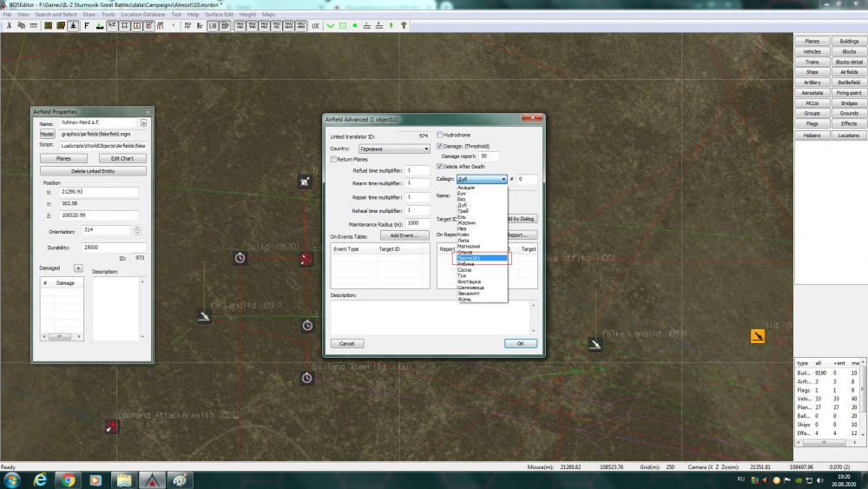
Task: Toggle the Return Planes checkbox
Action: click(333, 160)
